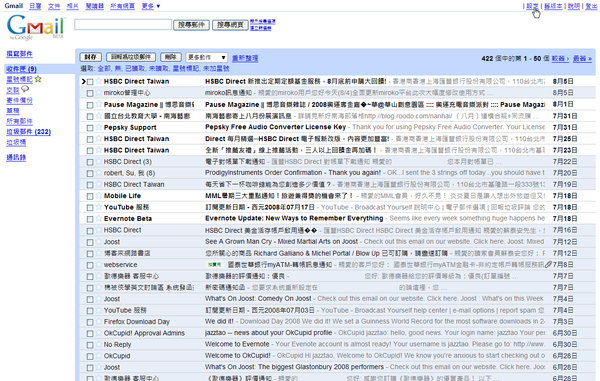
Task: Open the 設定 settings link
Action: pyautogui.click(x=532, y=6)
